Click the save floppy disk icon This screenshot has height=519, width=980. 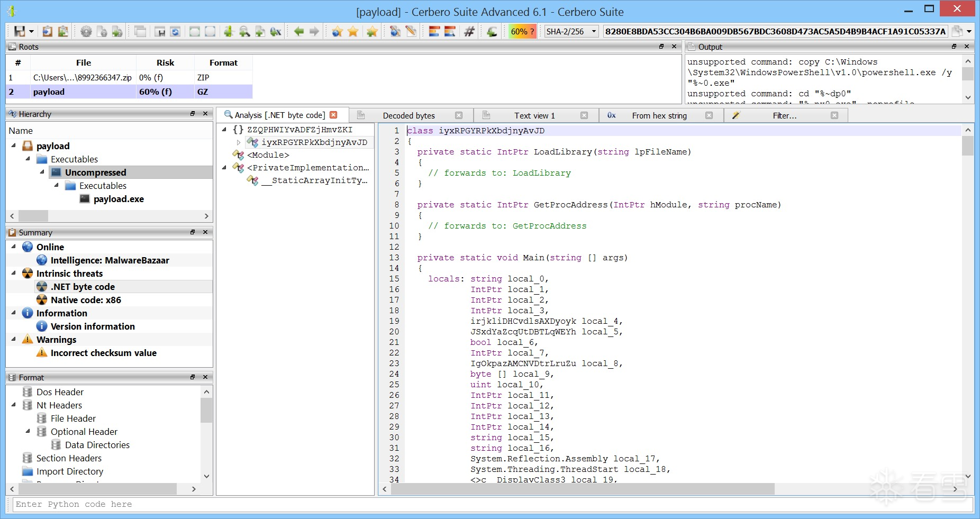[x=20, y=32]
